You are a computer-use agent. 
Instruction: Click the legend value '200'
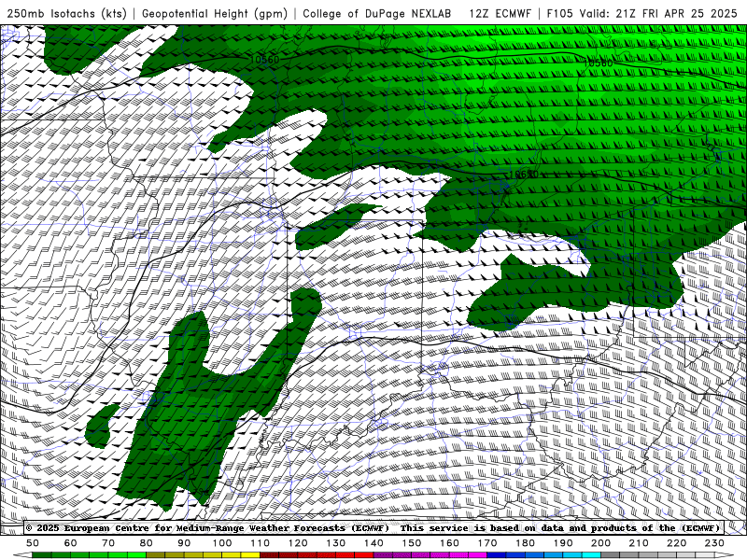click(x=600, y=543)
